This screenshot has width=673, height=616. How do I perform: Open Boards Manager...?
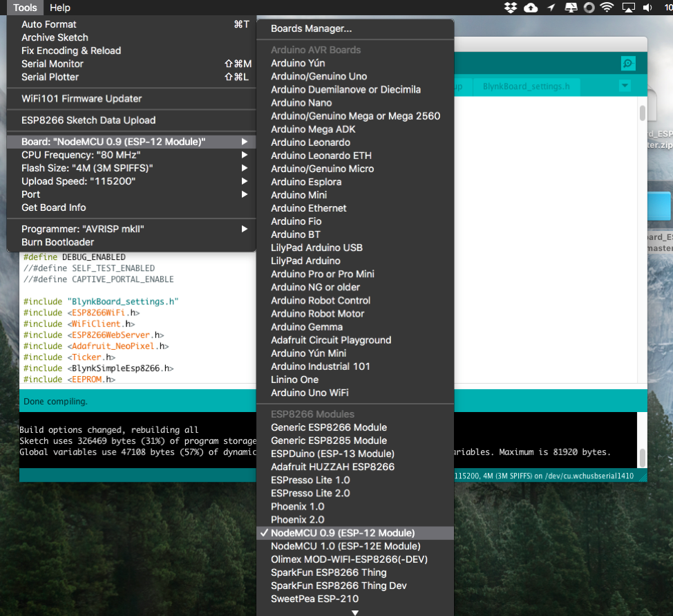[311, 29]
